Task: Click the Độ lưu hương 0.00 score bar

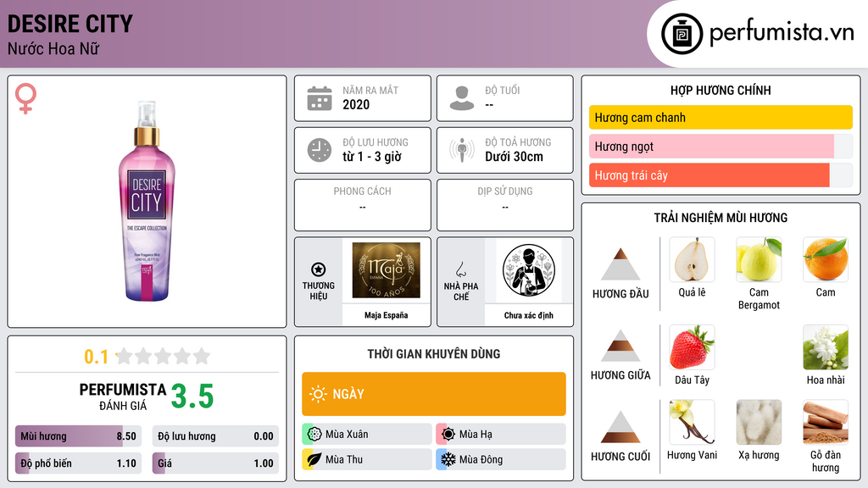Action: [x=215, y=436]
